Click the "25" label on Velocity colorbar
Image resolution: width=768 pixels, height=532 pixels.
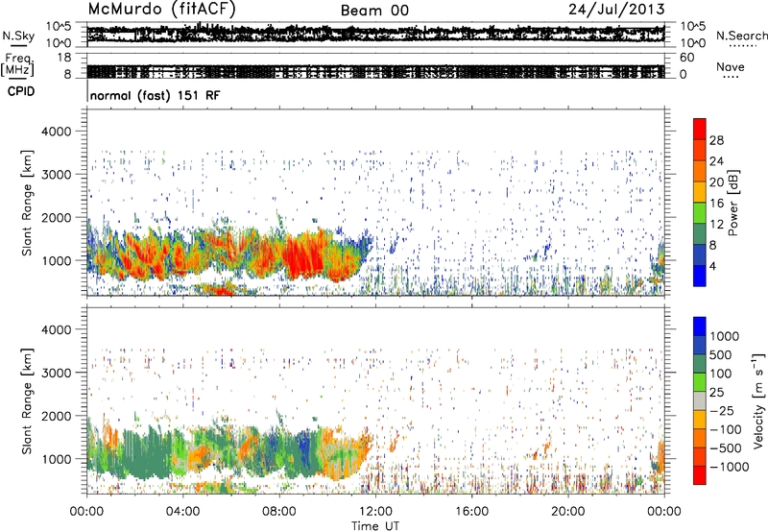coord(716,392)
